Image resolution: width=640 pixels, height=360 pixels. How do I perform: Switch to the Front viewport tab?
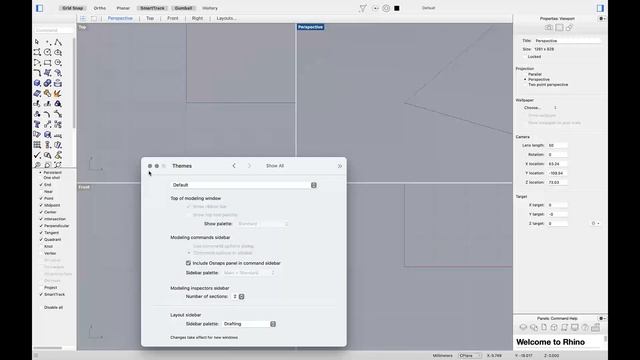173,18
